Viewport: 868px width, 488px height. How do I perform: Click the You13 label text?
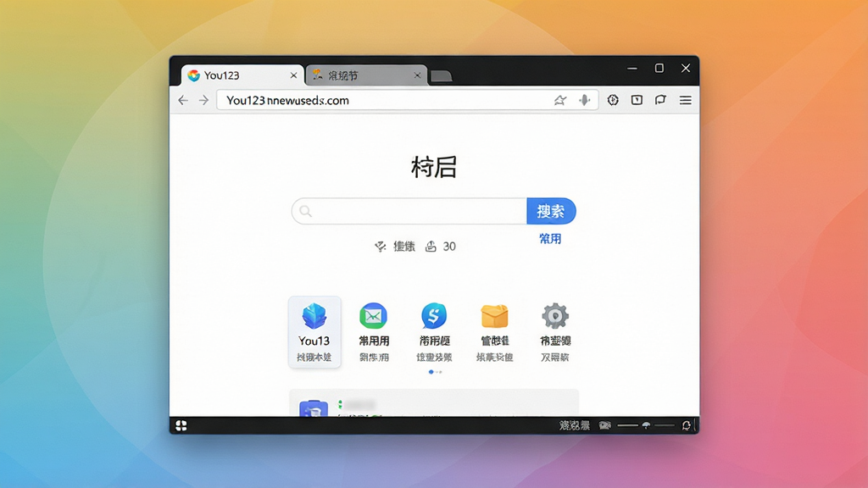pos(314,341)
